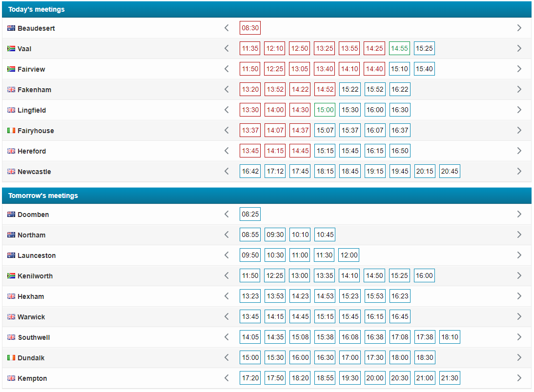
Task: Select the 16:42 Newcastle race
Action: click(250, 171)
